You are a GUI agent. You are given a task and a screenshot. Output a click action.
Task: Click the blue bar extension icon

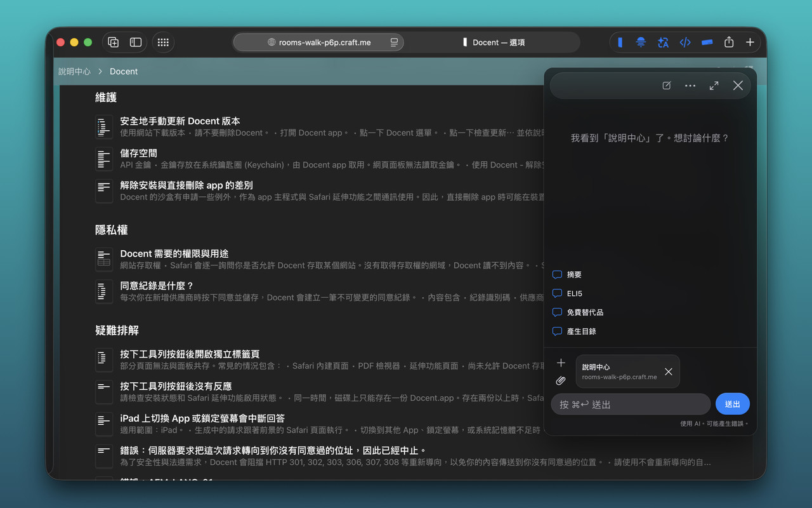707,43
